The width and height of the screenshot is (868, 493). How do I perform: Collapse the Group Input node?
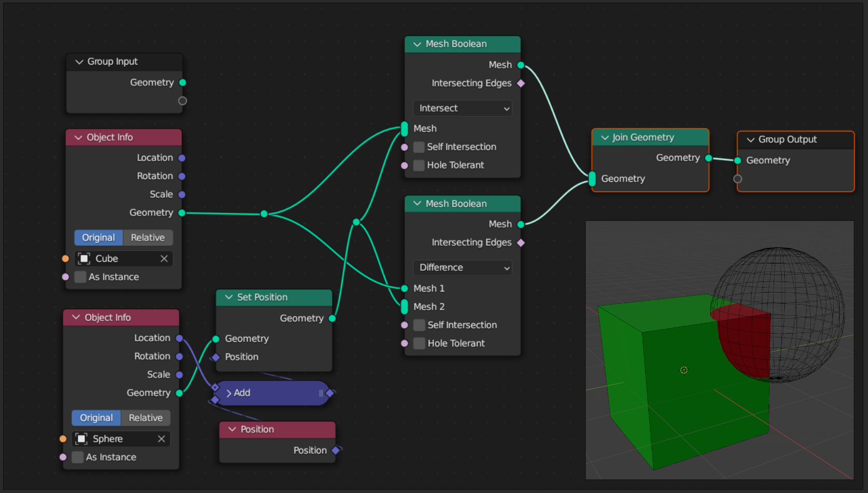click(79, 62)
